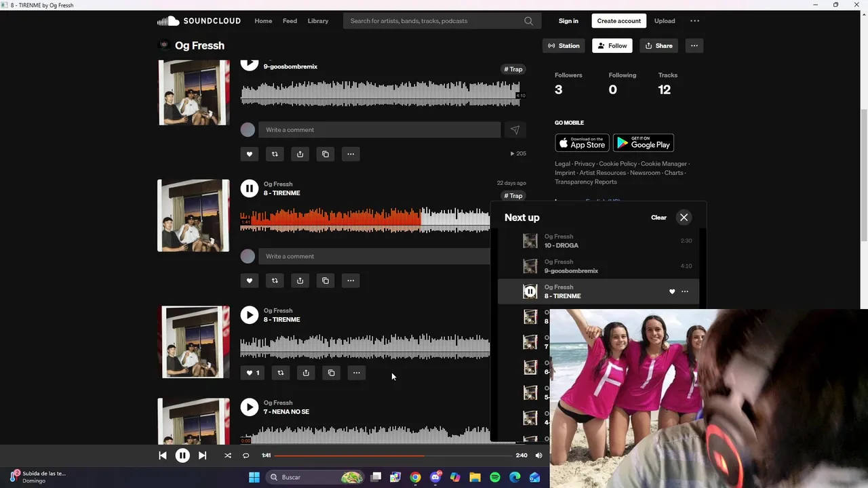Click the SoundCloud logo

(199, 21)
